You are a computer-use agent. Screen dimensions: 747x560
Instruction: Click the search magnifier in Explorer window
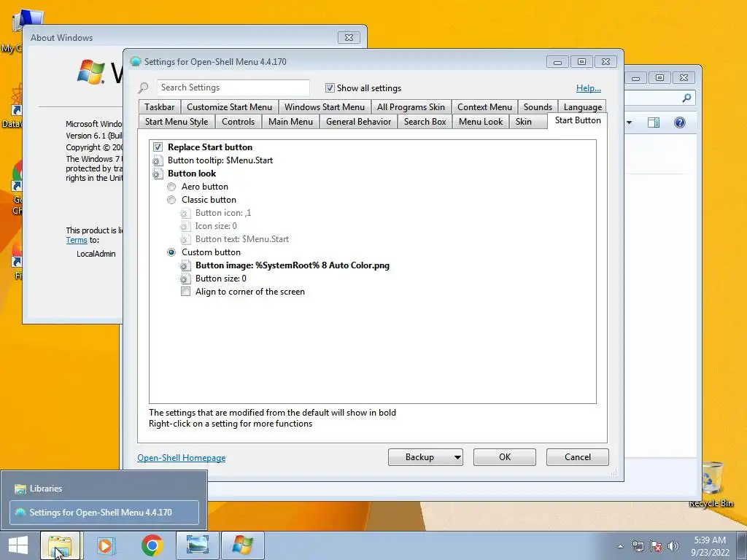686,98
